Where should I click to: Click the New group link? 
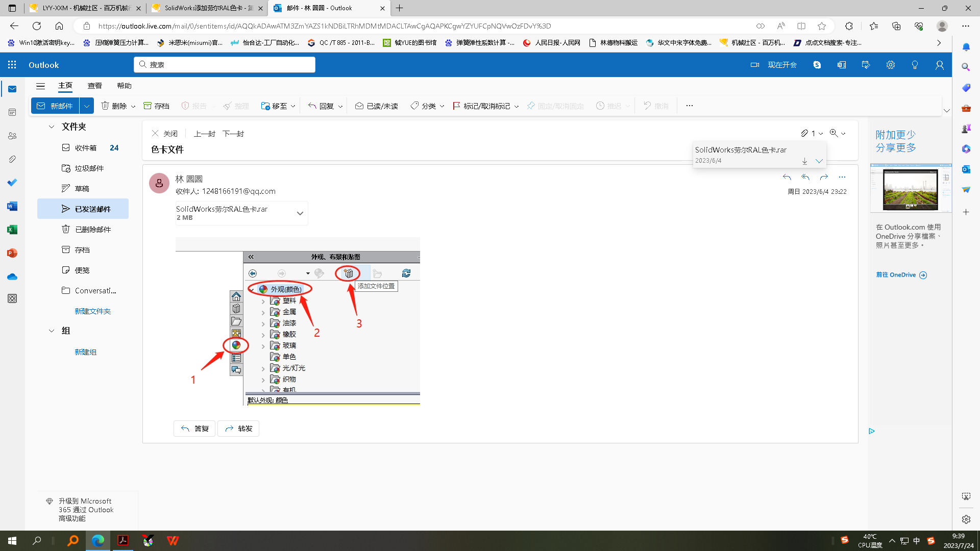click(86, 352)
